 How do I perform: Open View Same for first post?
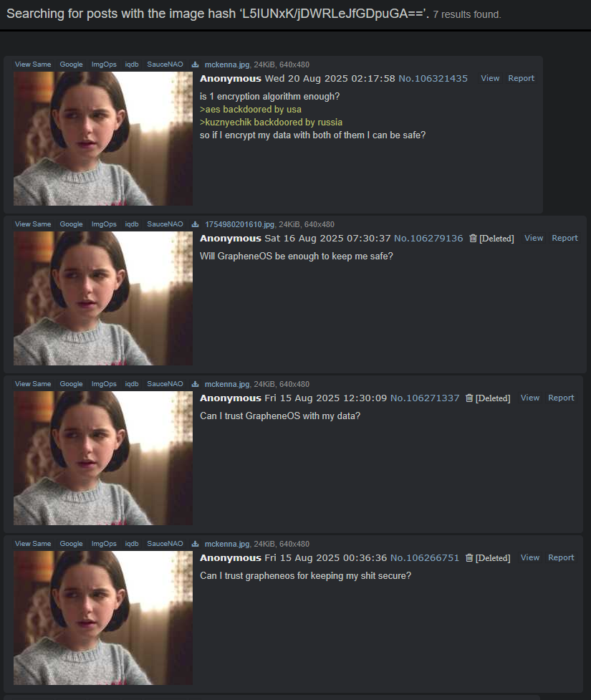click(x=33, y=64)
